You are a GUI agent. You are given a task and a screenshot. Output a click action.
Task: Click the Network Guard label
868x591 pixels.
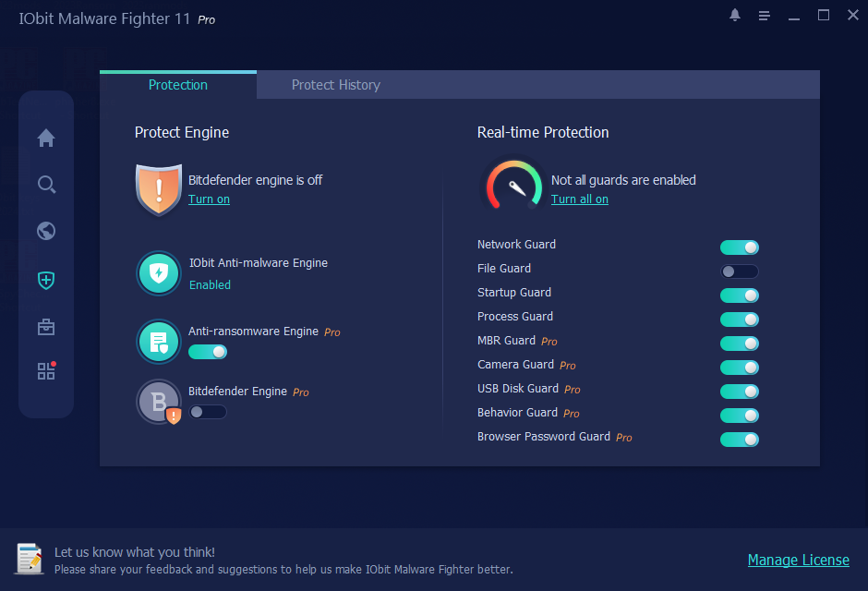point(516,245)
